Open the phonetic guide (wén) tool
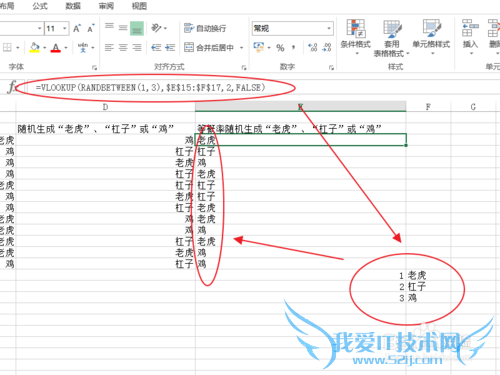500x375 pixels. 83,48
